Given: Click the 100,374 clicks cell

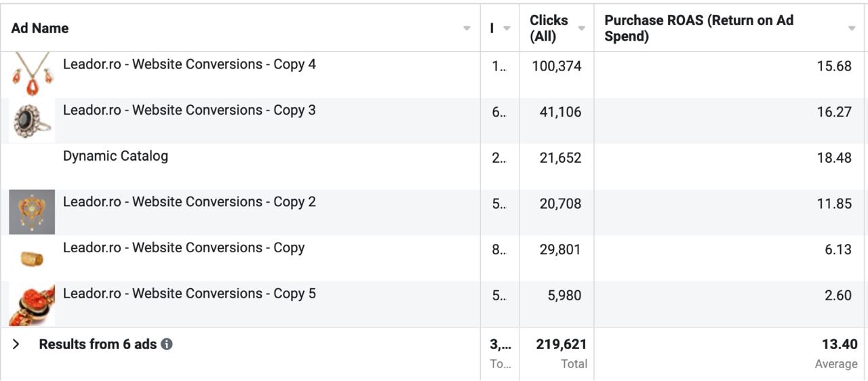Looking at the screenshot, I should (557, 66).
